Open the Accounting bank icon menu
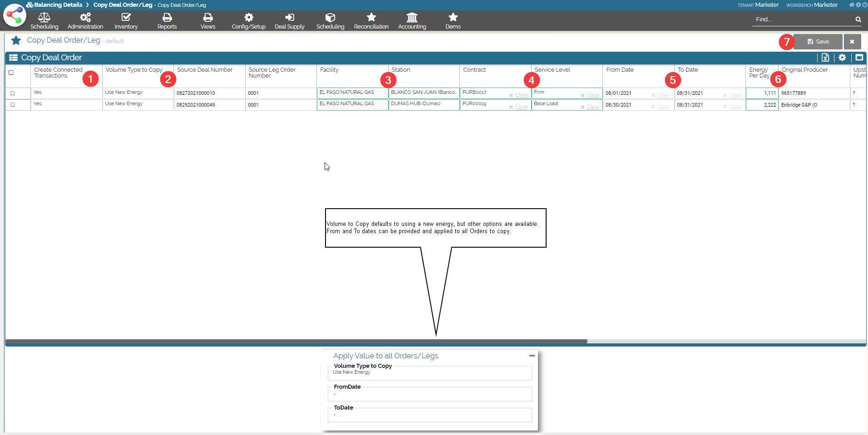The height and width of the screenshot is (435, 868). coord(412,21)
